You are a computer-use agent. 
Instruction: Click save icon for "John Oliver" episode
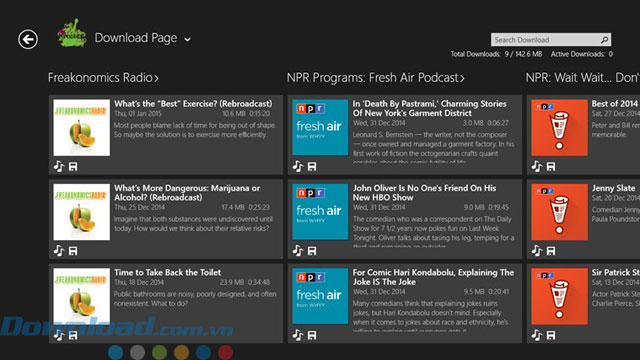tap(312, 251)
